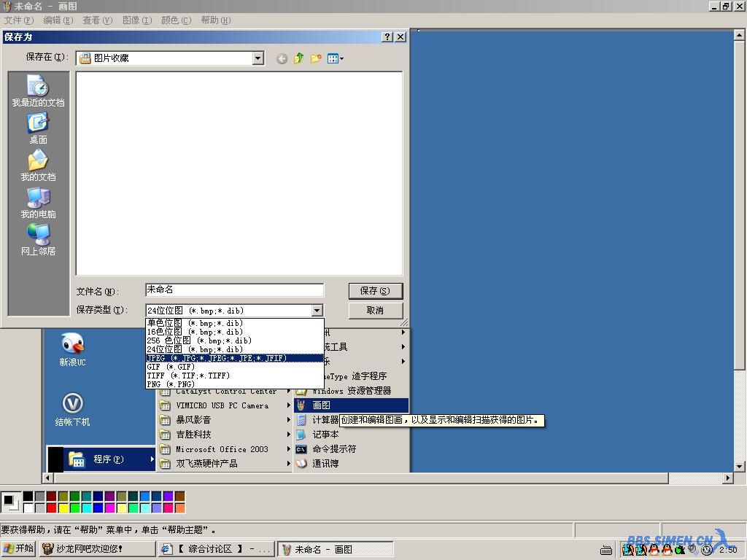Open the 帮助(H) menu
The width and height of the screenshot is (747, 560).
pyautogui.click(x=215, y=20)
